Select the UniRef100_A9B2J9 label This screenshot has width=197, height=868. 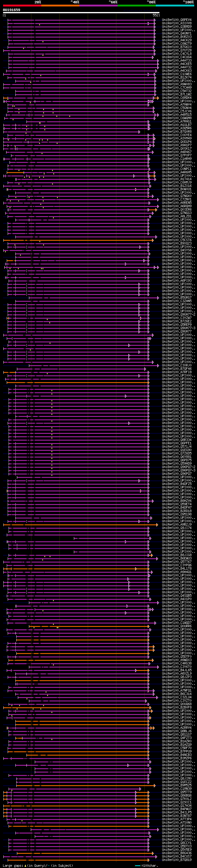point(177,525)
